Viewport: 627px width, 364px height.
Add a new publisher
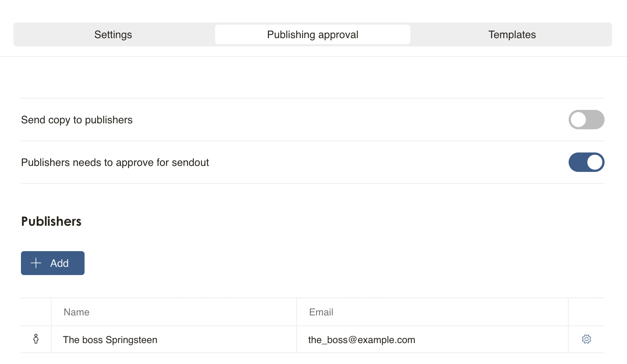pyautogui.click(x=53, y=263)
